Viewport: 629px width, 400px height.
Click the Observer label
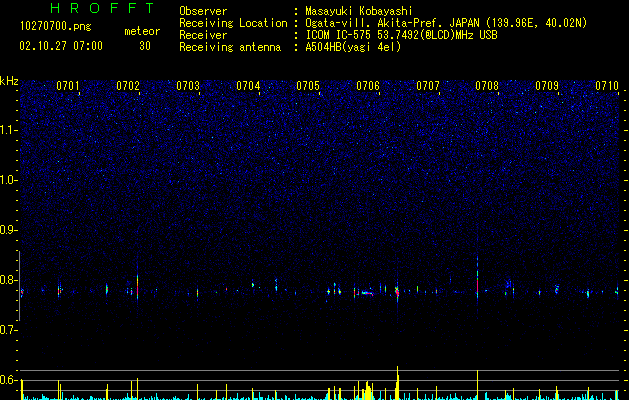point(203,11)
